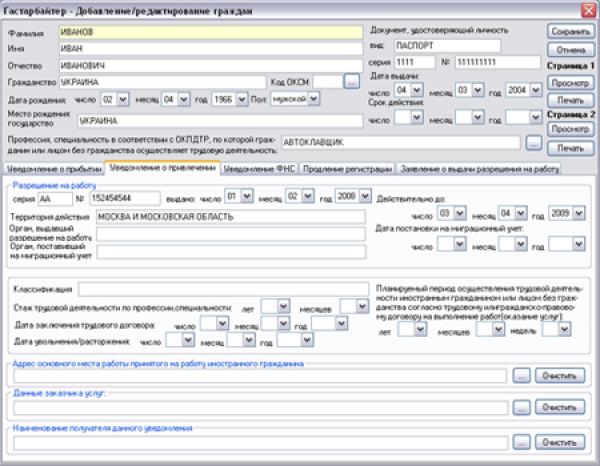Click ellipsis button for Наименование получателя уведомления
The width and height of the screenshot is (600, 466).
[523, 441]
